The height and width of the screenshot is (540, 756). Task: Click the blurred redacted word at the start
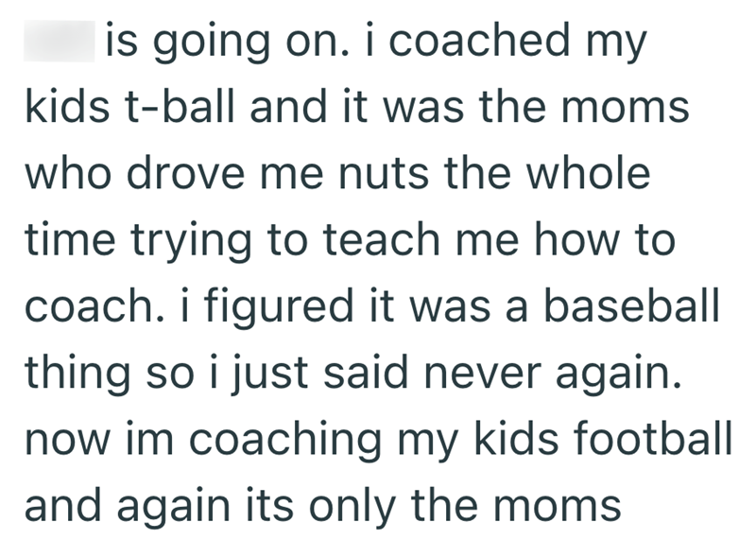point(59,41)
